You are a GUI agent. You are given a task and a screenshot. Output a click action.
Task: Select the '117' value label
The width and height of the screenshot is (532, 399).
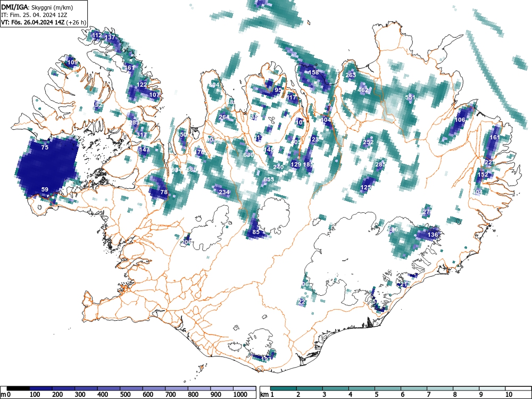[x=292, y=97]
